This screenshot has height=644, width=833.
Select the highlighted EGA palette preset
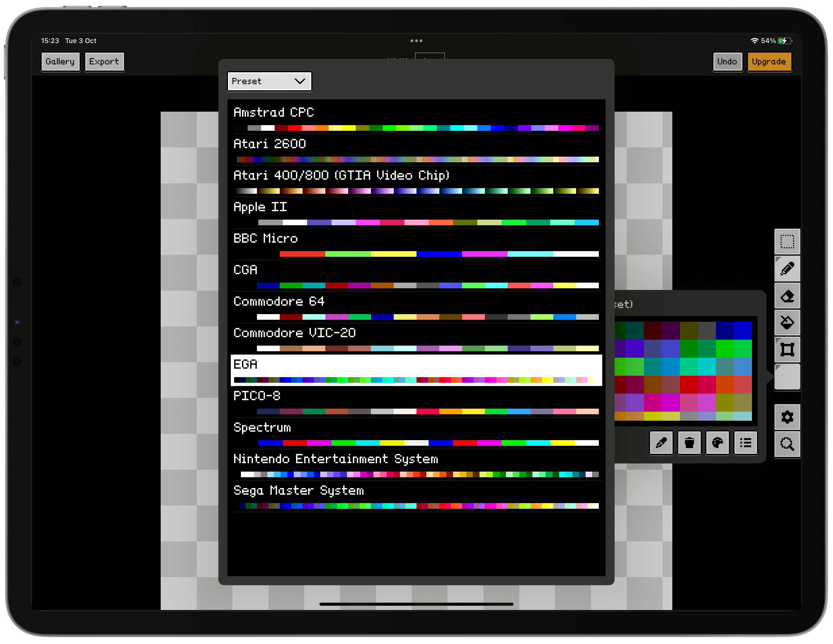pyautogui.click(x=416, y=370)
